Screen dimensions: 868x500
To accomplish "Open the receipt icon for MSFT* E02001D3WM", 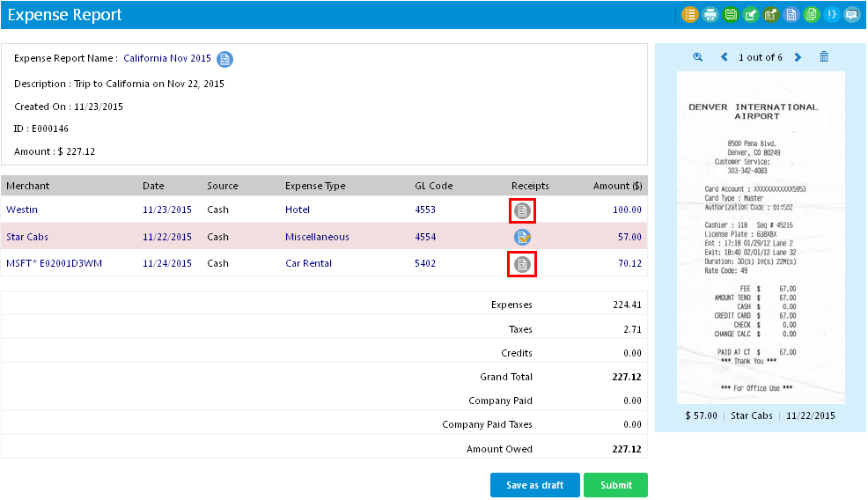I will pos(523,263).
